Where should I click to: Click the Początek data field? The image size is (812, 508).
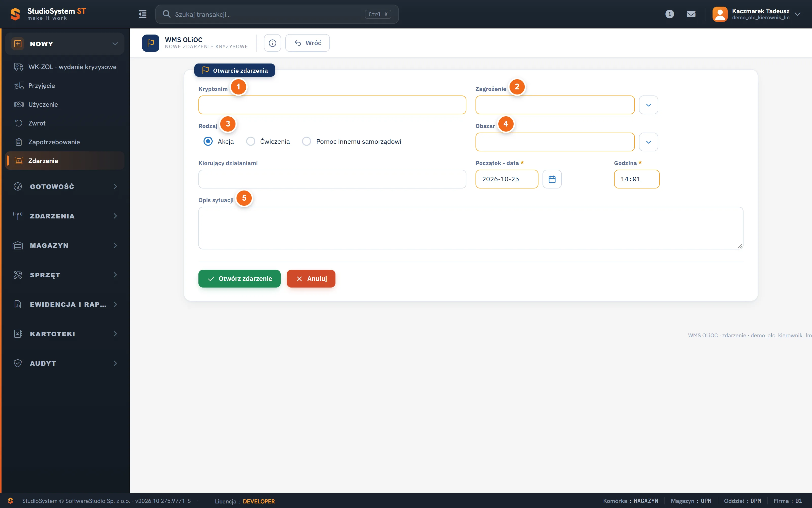[x=507, y=179]
